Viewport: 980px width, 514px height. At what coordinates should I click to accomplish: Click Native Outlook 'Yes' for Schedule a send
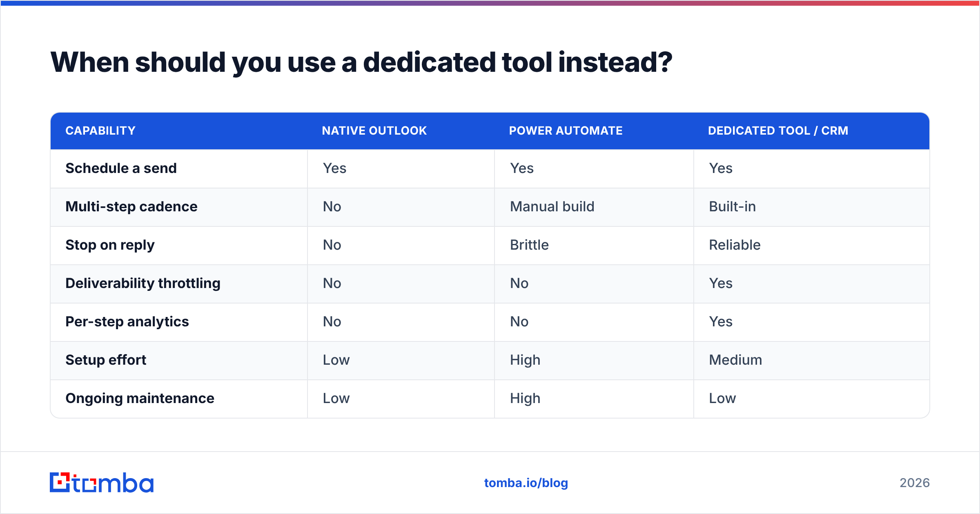(334, 168)
